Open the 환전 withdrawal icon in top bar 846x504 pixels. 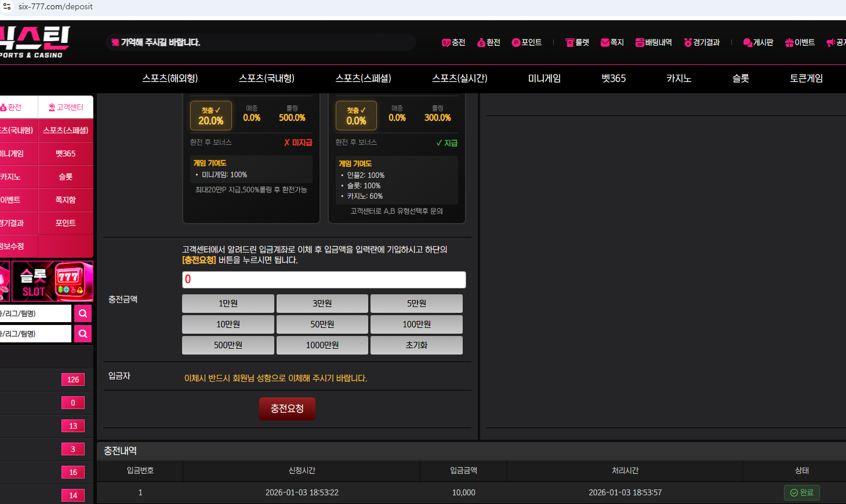(x=488, y=42)
